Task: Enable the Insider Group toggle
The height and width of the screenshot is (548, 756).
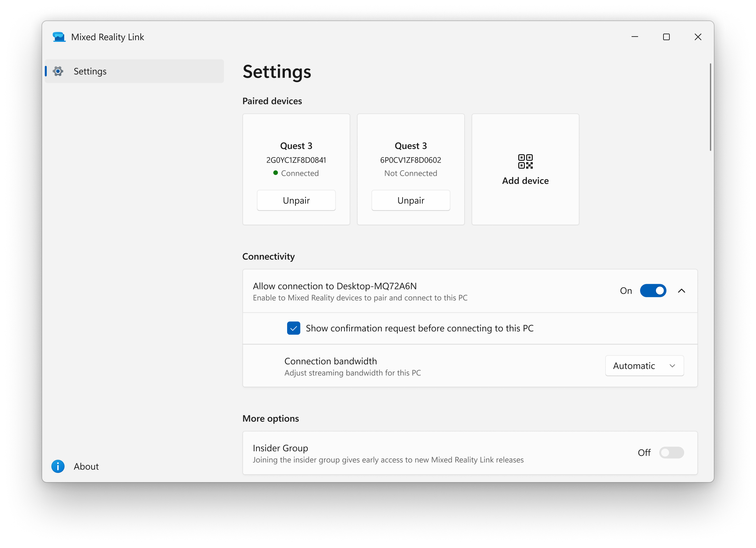Action: [671, 453]
